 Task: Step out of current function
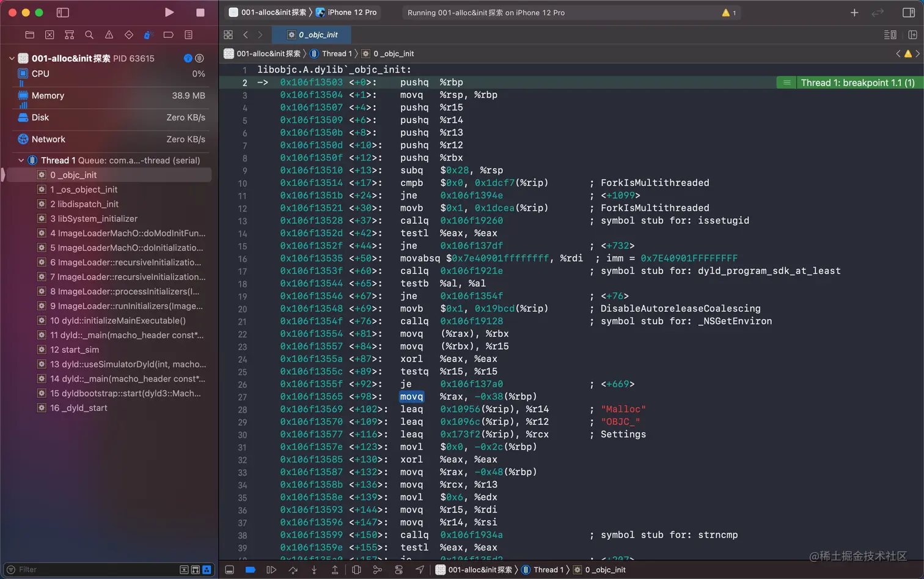[335, 570]
